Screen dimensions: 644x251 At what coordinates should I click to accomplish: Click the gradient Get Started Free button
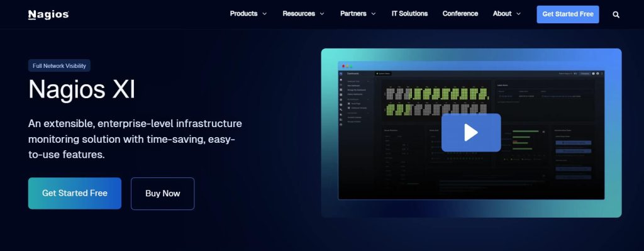(x=75, y=193)
